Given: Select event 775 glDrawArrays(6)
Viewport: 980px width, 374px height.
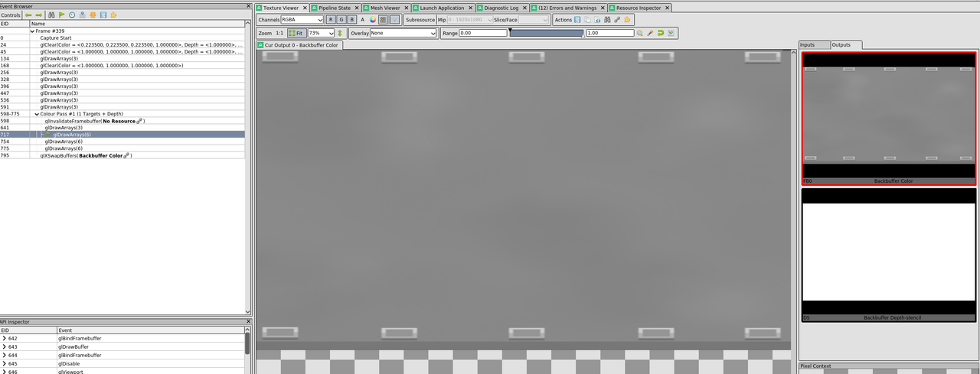Looking at the screenshot, I should click(122, 148).
